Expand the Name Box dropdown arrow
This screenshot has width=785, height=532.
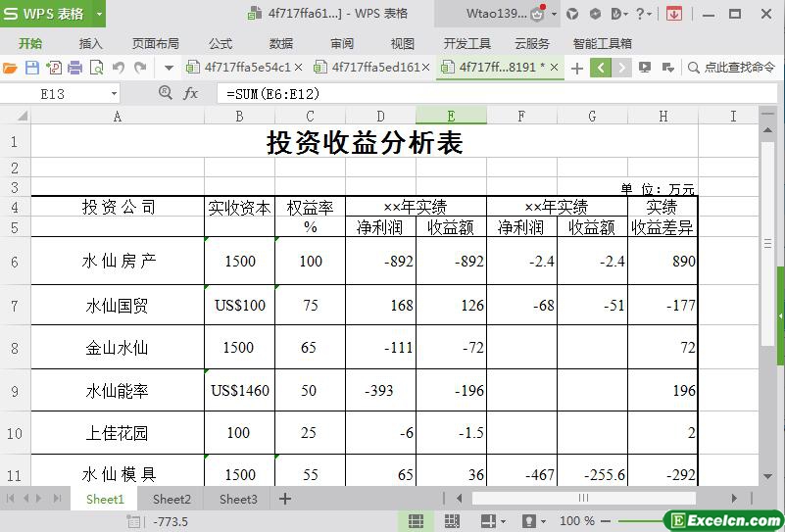tap(114, 94)
